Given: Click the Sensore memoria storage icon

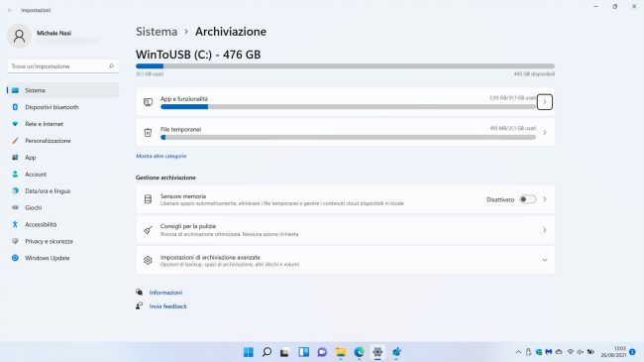Looking at the screenshot, I should (148, 199).
